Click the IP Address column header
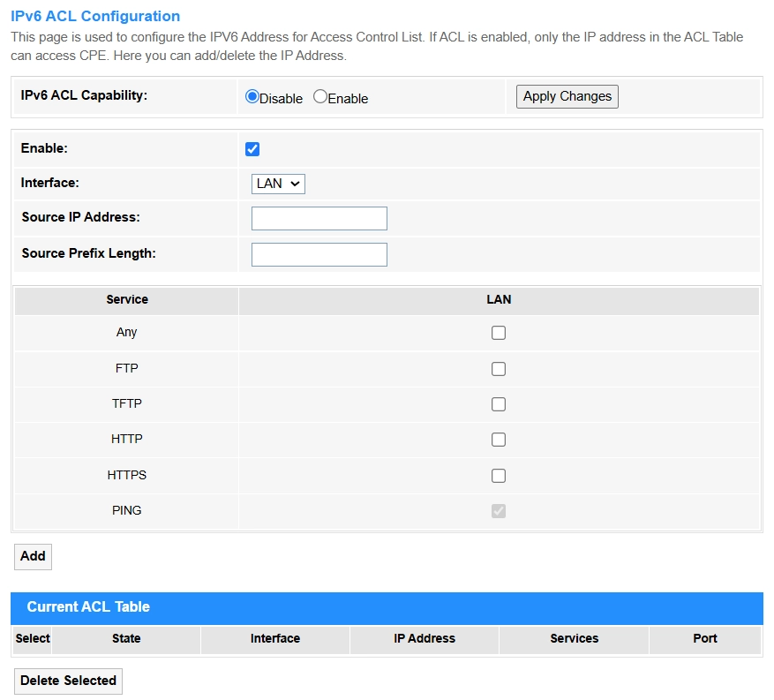Image resolution: width=774 pixels, height=700 pixels. coord(425,638)
